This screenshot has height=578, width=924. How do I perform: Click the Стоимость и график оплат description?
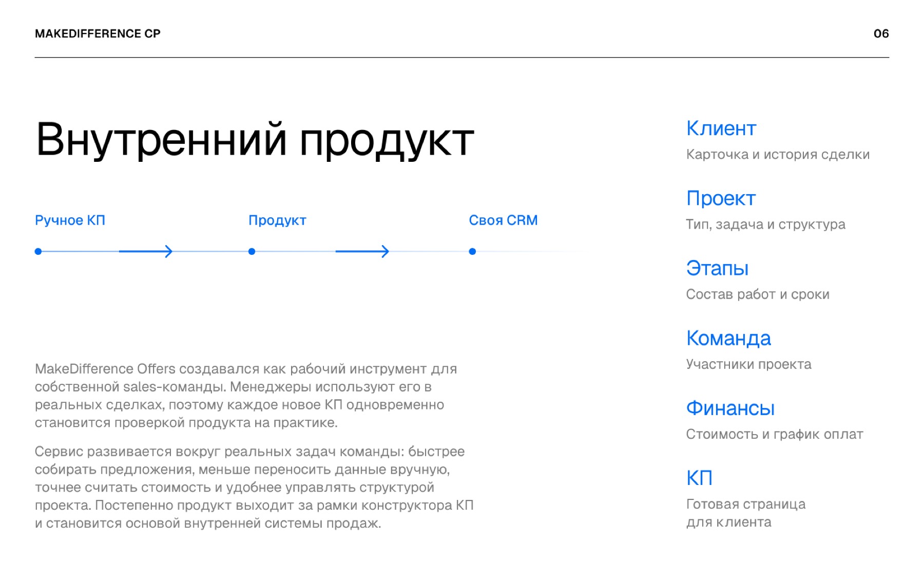(x=775, y=434)
